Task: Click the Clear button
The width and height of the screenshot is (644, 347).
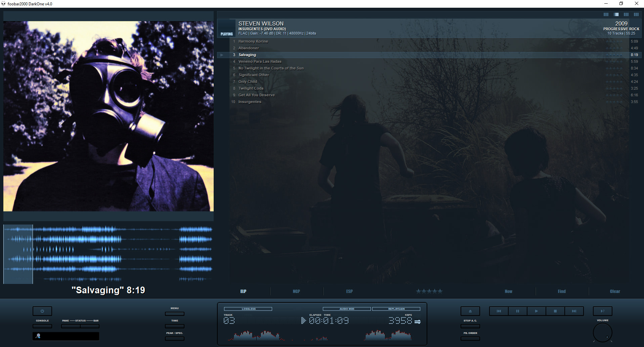Action: pyautogui.click(x=615, y=291)
